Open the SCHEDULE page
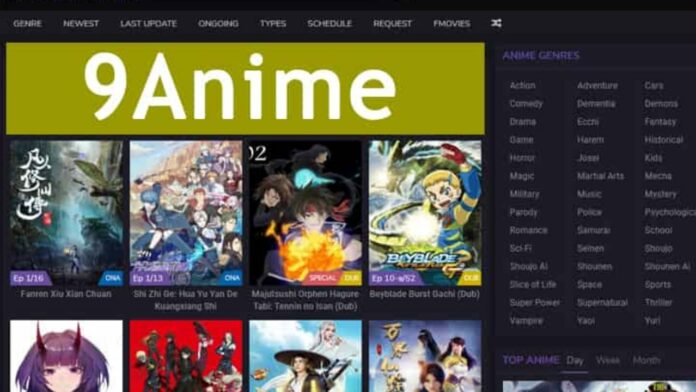The image size is (696, 392). [x=330, y=24]
